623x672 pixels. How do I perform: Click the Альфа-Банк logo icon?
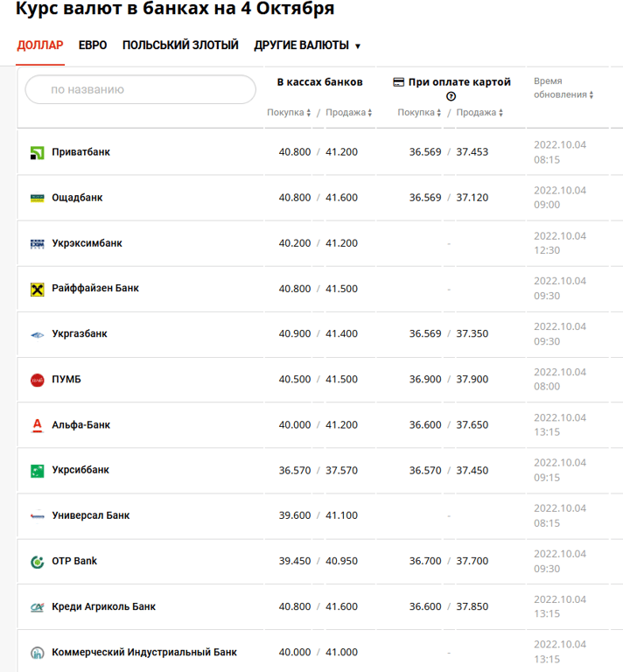[x=38, y=425]
